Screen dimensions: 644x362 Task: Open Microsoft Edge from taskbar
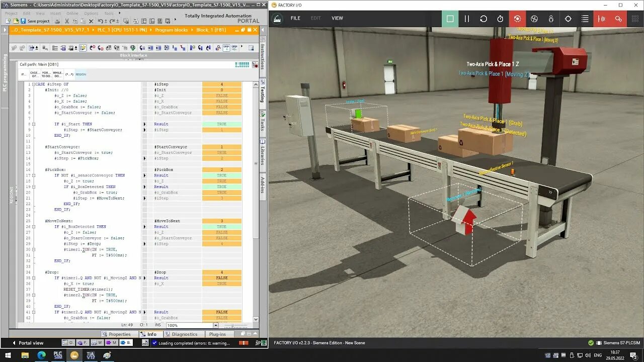click(42, 355)
